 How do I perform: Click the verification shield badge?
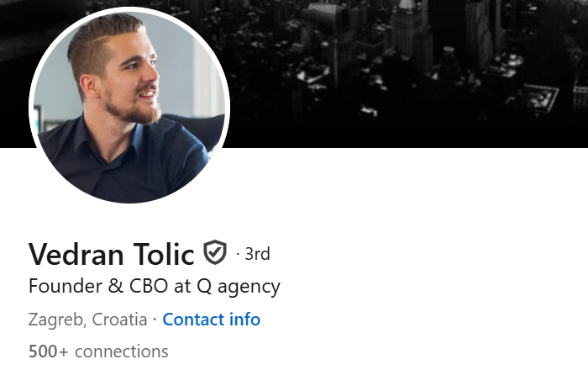coord(216,252)
